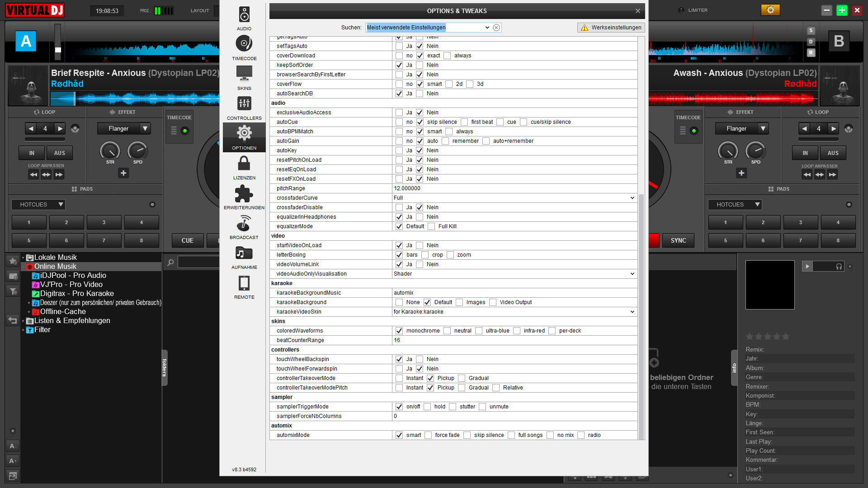Open the Audio settings icon
The height and width of the screenshot is (488, 868).
coord(244,15)
